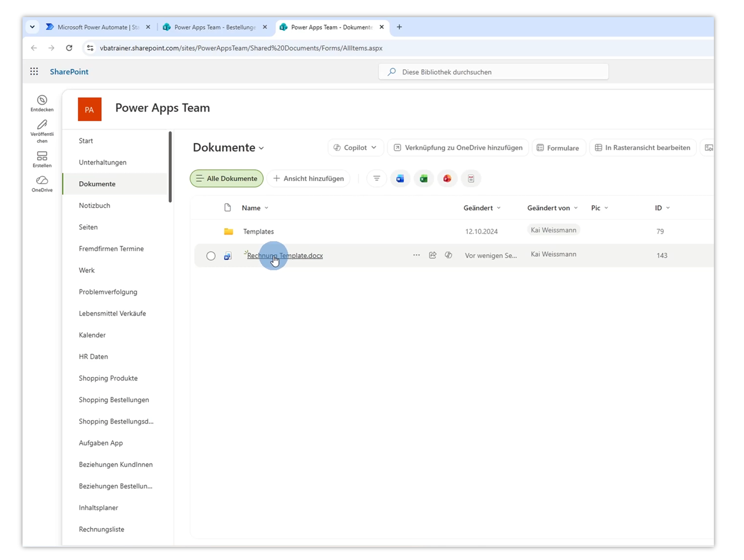
Task: Close the Power Apps Team - Bestellungen tab
Action: click(265, 27)
